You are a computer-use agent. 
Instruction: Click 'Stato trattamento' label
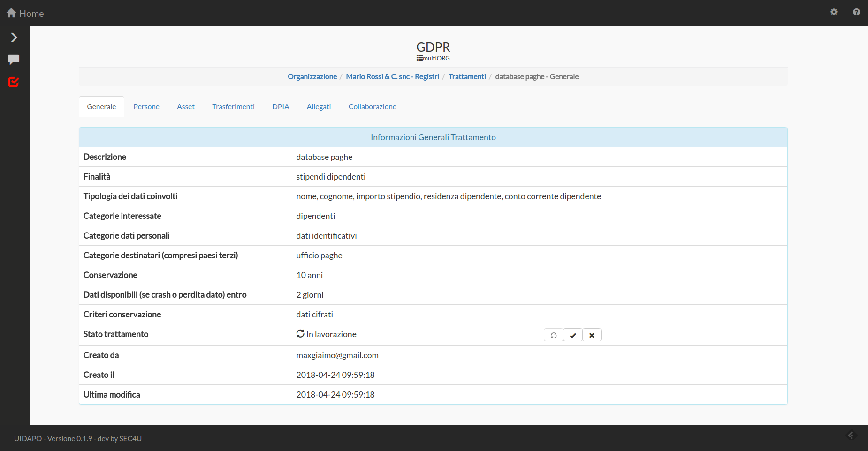click(116, 334)
